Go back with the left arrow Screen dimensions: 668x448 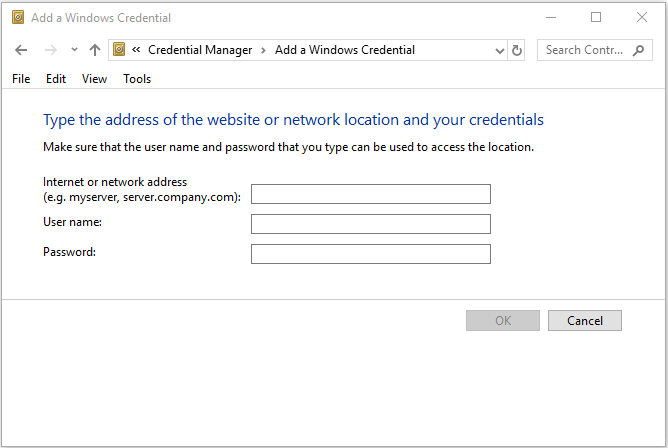pyautogui.click(x=21, y=50)
